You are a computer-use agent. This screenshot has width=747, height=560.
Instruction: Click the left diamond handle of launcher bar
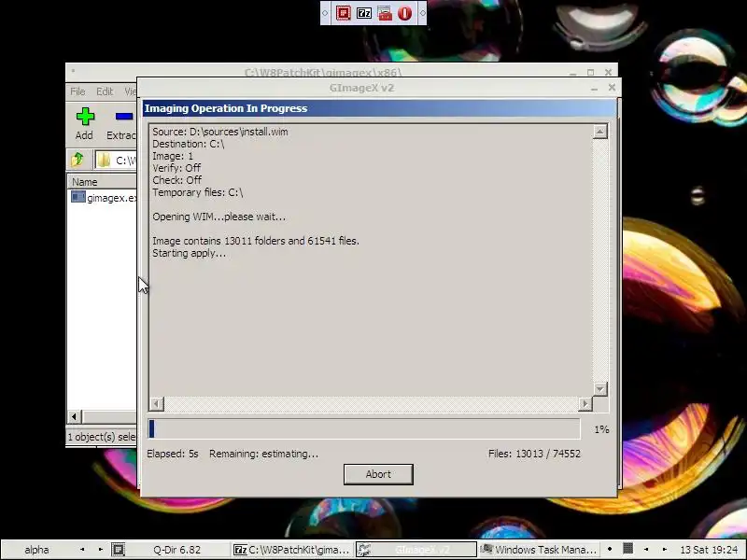[325, 13]
